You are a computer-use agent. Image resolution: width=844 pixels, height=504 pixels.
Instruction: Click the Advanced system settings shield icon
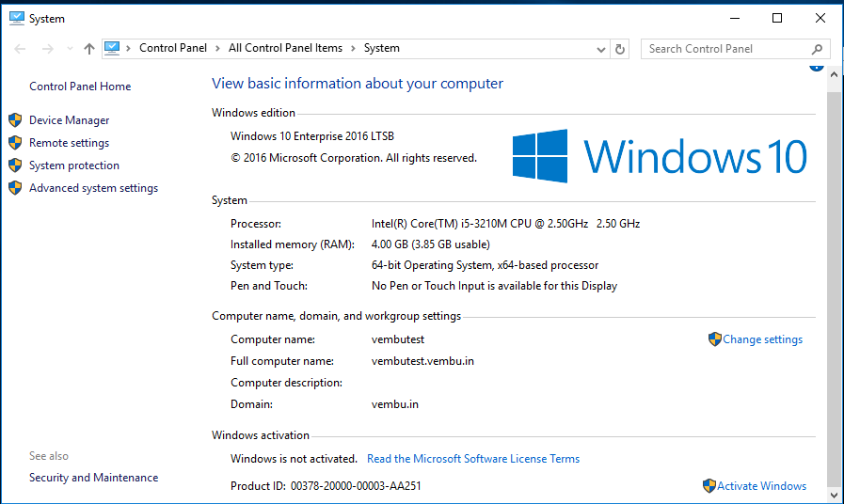15,188
